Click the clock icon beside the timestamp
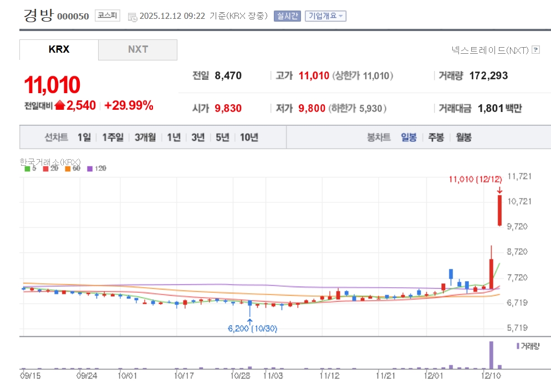551x392 pixels. pyautogui.click(x=132, y=17)
